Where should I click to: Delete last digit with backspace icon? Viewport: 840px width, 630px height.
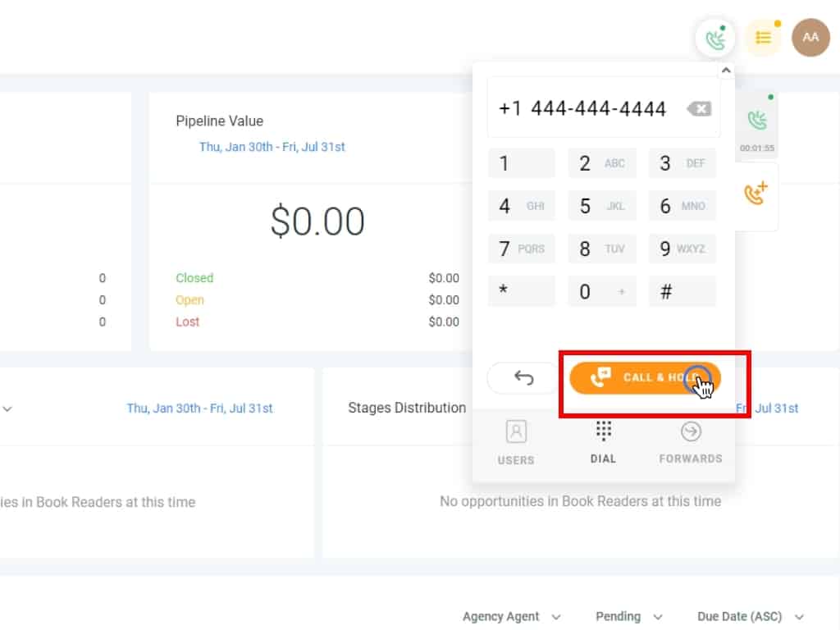pyautogui.click(x=699, y=108)
